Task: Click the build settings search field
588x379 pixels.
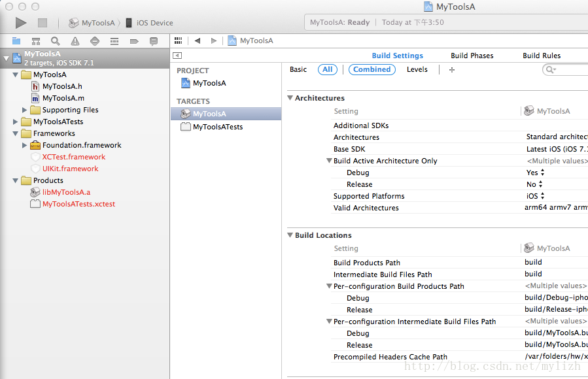Action: pos(564,69)
